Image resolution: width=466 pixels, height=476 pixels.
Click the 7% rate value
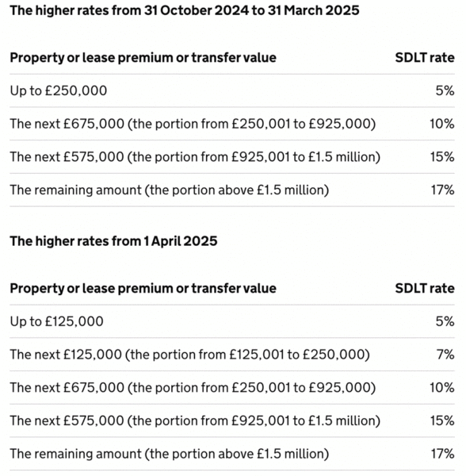[445, 355]
